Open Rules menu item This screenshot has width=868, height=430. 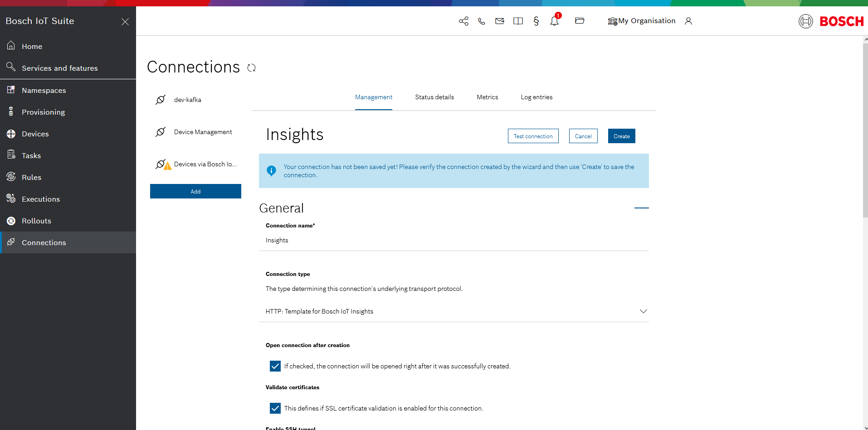point(68,177)
